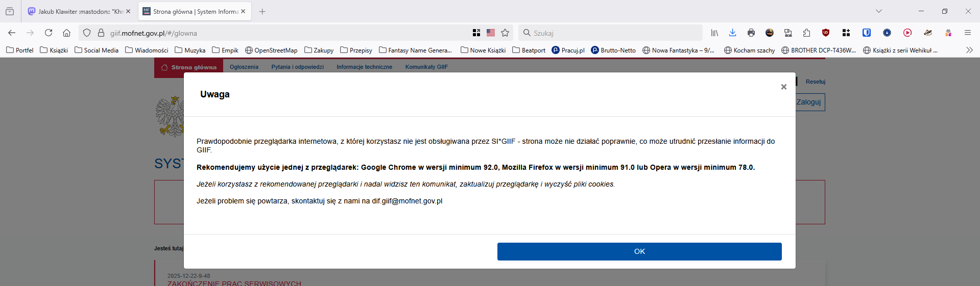Open Firefox application hamburger menu

tap(967, 33)
